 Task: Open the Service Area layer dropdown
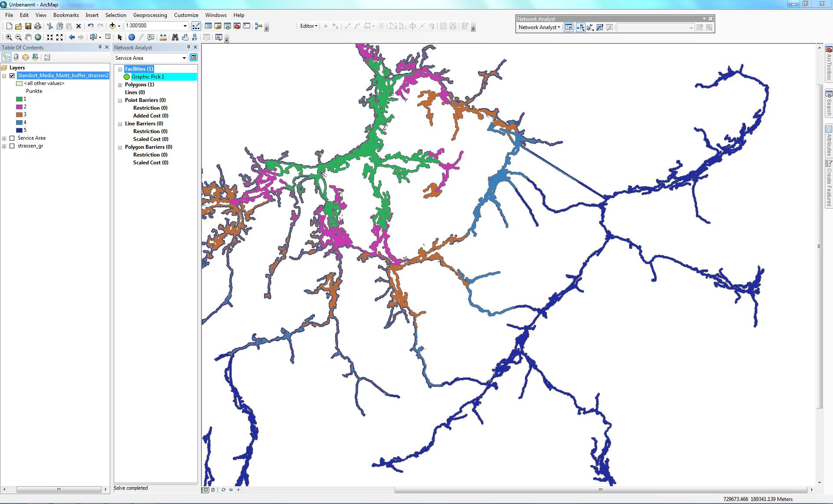pyautogui.click(x=184, y=58)
